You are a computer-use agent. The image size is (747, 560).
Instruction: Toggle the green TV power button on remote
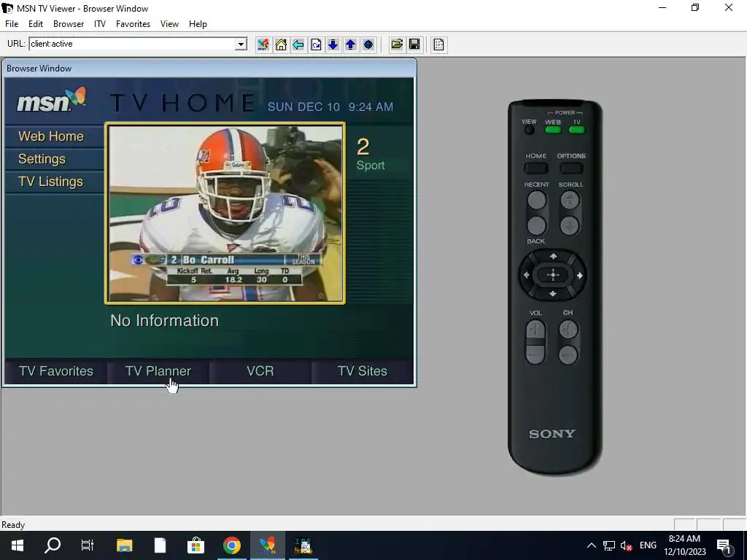[x=576, y=129]
